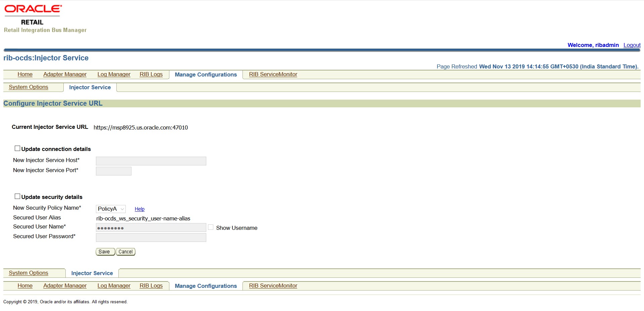Click the Page Refreshed timestamp text
This screenshot has height=311, width=644.
tap(537, 66)
